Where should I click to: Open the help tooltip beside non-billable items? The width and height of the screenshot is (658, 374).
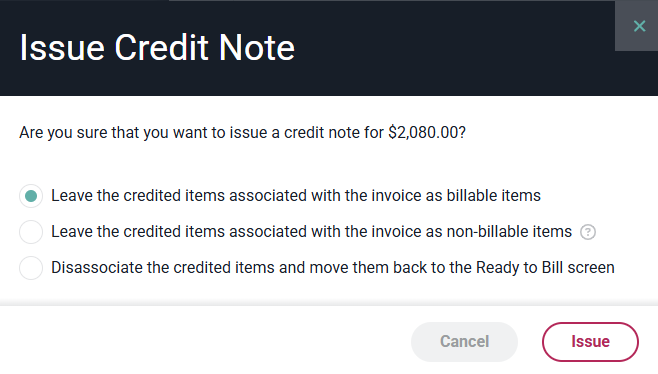point(588,232)
